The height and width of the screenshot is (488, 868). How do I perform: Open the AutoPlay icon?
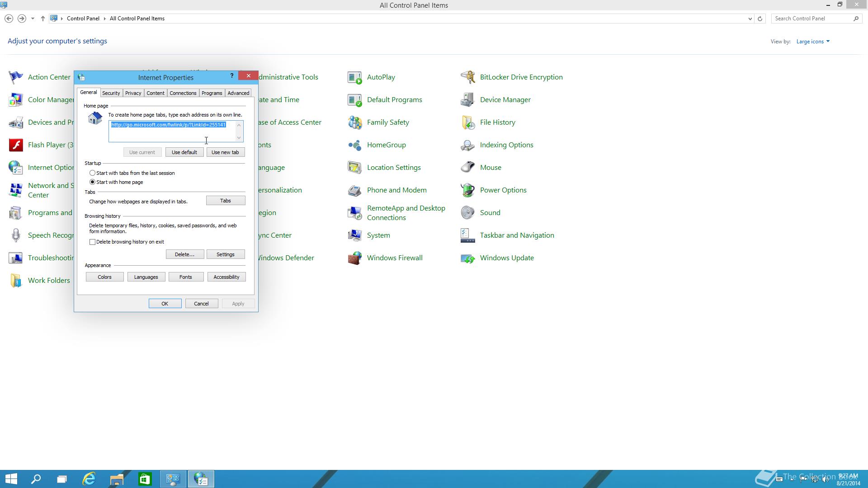[355, 77]
